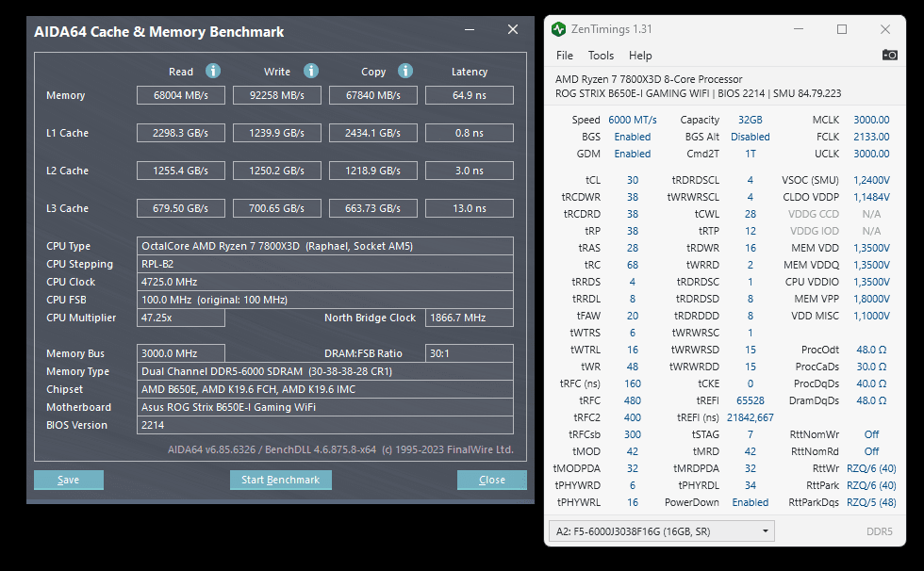
Task: Select the Memory Read value 68004 MB/s
Action: pos(181,95)
